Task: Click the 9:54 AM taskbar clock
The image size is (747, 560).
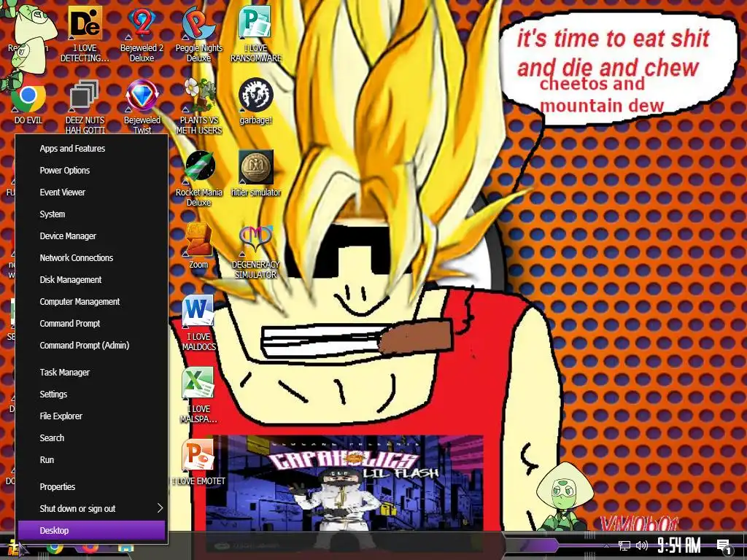Action: pyautogui.click(x=679, y=545)
